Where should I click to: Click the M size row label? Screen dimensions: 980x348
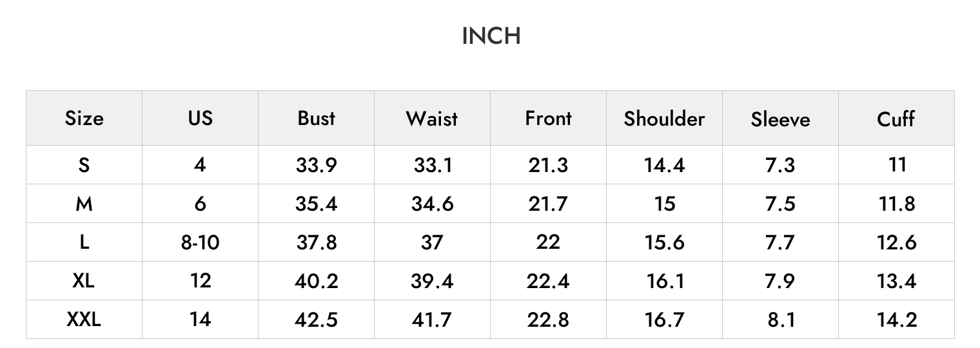[x=84, y=204]
